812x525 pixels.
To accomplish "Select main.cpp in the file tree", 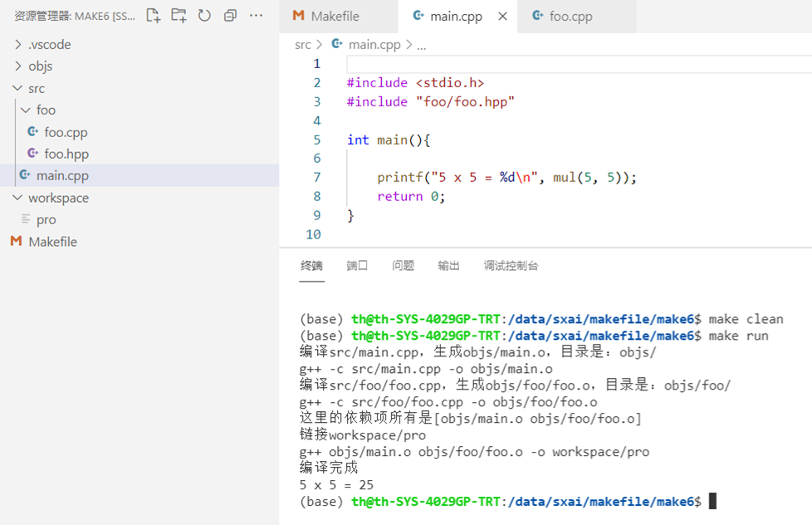I will point(139,175).
